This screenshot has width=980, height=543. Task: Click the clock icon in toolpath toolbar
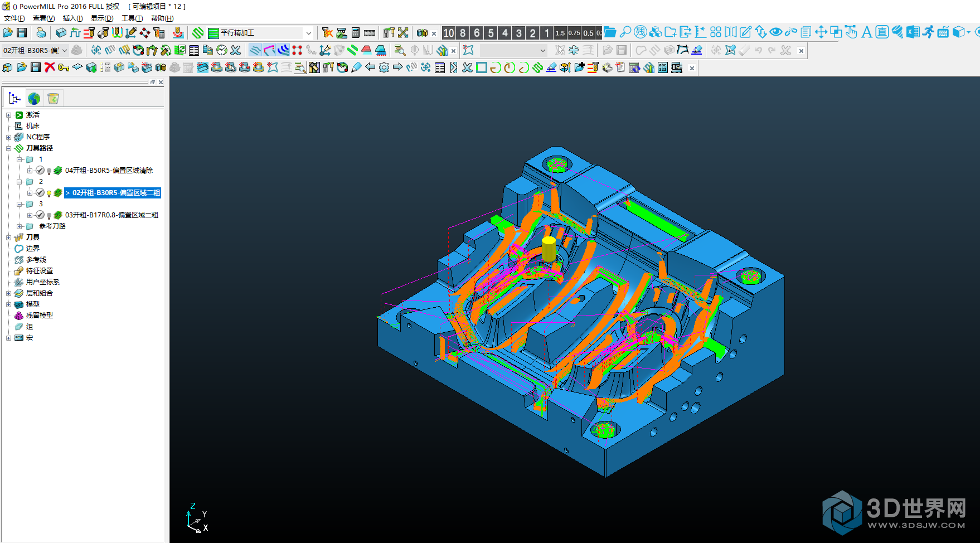222,50
